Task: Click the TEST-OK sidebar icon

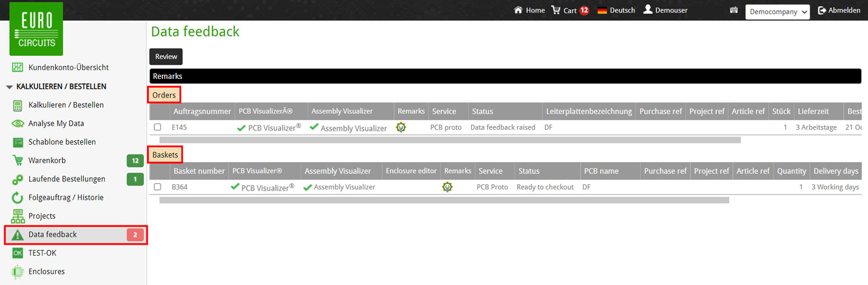Action: (17, 253)
